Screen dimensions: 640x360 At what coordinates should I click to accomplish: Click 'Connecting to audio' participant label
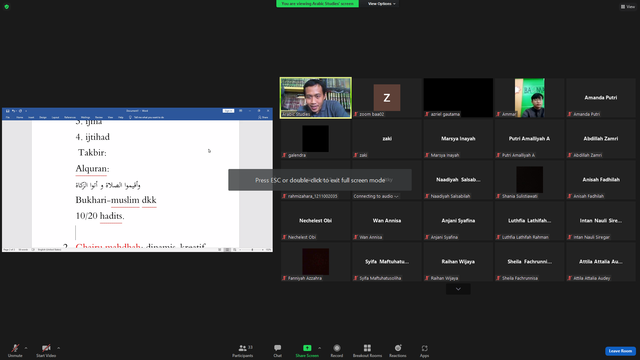(376, 196)
